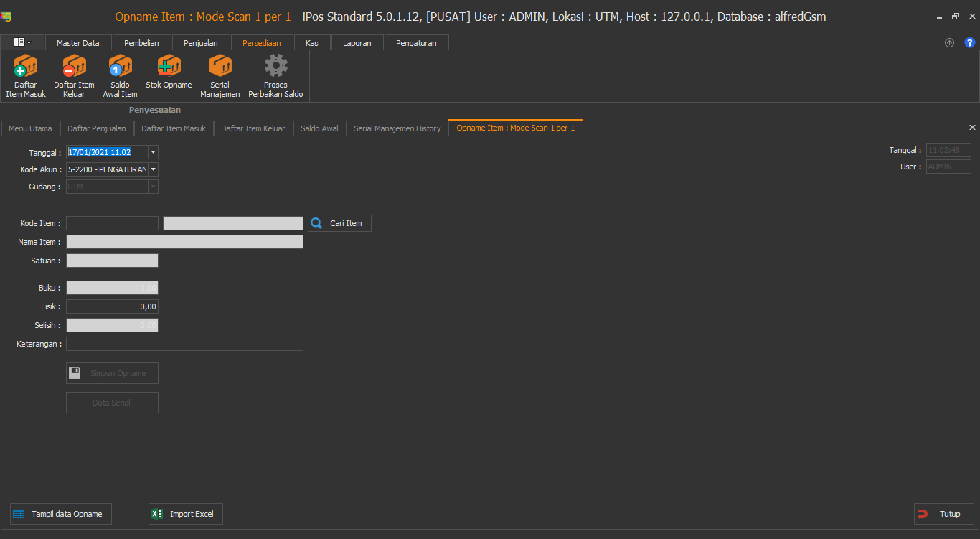Switch to the Penjualan ribbon tab

click(201, 43)
